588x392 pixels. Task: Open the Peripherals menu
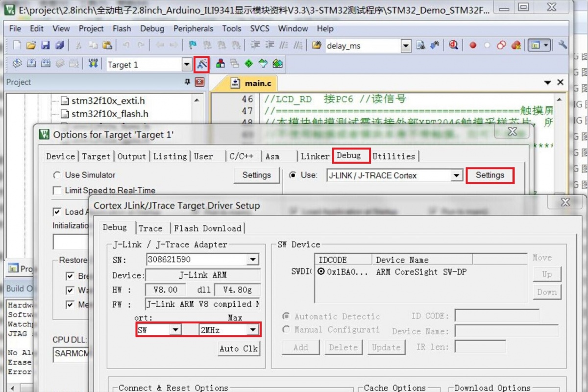(x=193, y=28)
